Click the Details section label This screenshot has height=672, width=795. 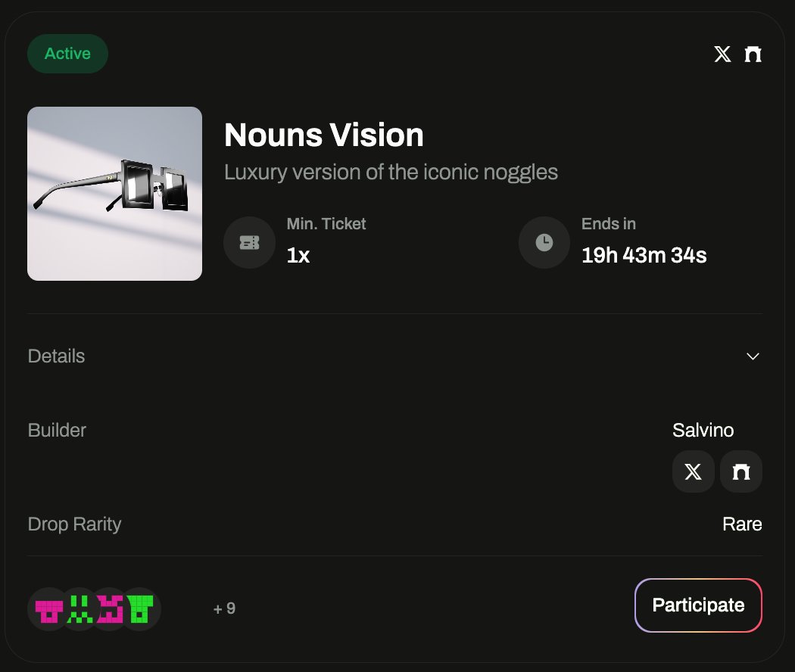[56, 356]
